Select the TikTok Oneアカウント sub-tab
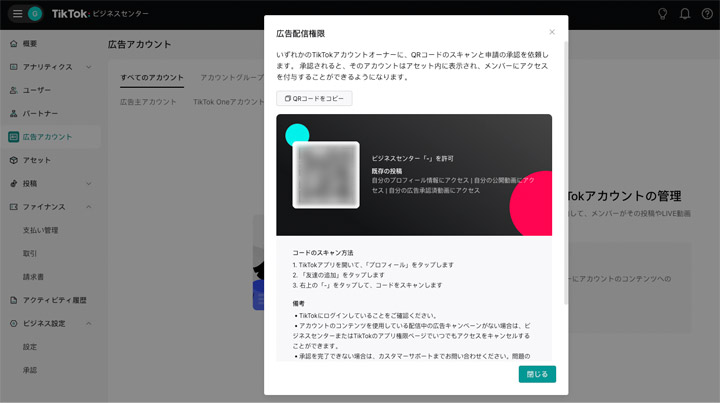Image resolution: width=720 pixels, height=403 pixels. point(229,102)
